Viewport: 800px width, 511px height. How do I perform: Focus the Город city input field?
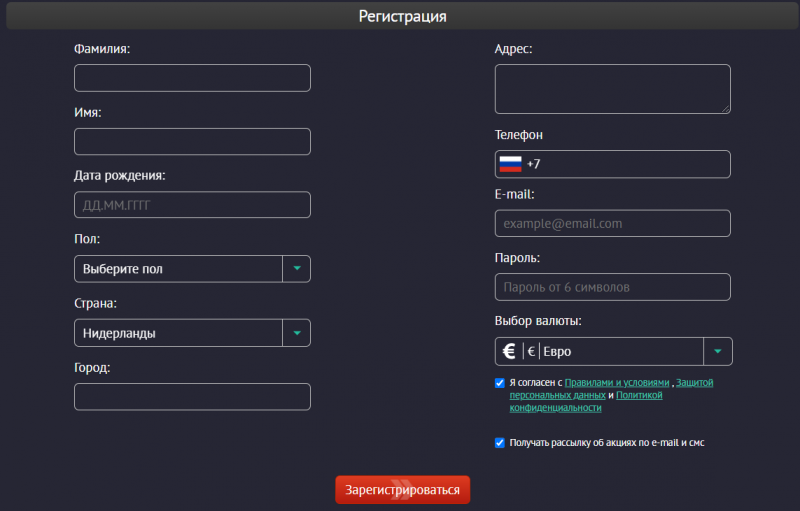pos(192,397)
